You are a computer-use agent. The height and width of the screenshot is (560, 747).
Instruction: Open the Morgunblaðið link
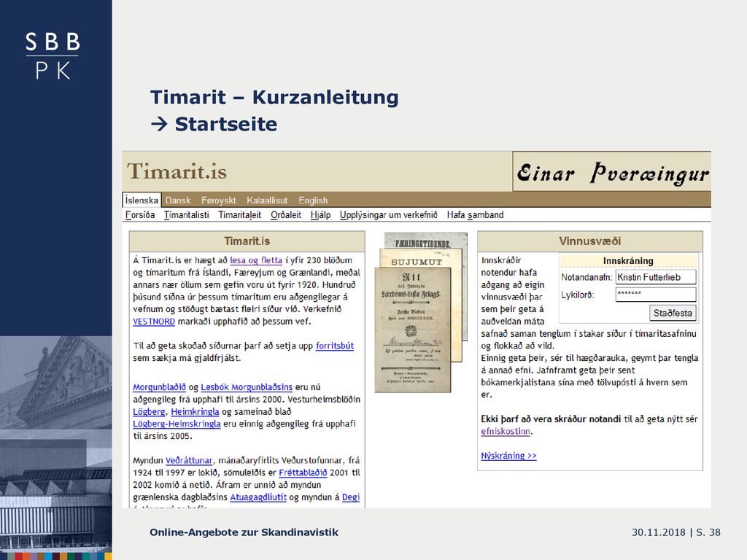click(159, 387)
